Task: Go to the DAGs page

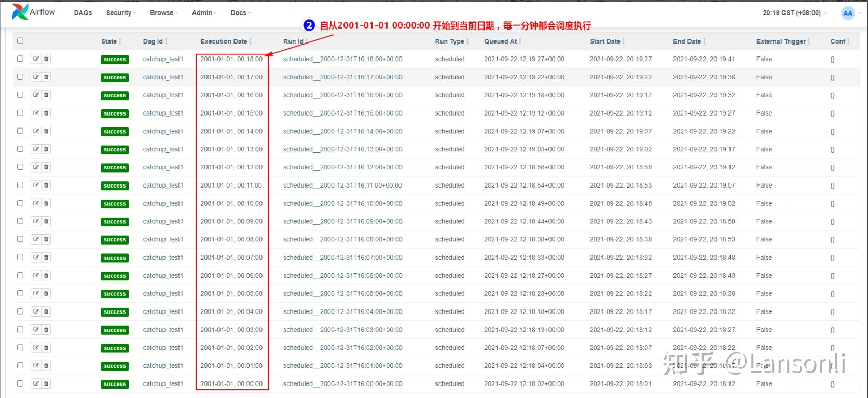Action: [x=83, y=13]
